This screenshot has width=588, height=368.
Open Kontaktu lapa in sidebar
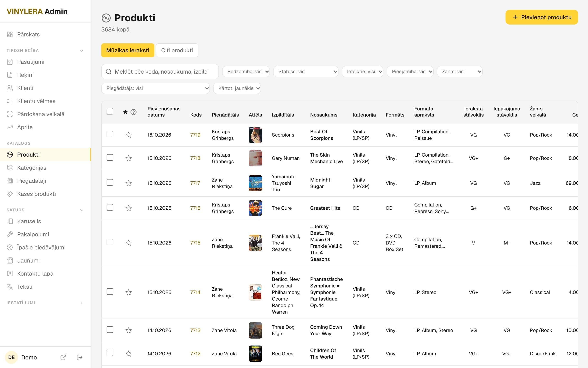[46, 274]
